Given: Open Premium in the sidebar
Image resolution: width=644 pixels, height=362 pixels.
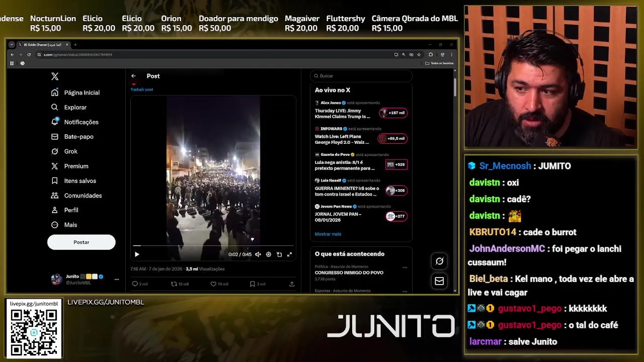Looking at the screenshot, I should coord(70,166).
